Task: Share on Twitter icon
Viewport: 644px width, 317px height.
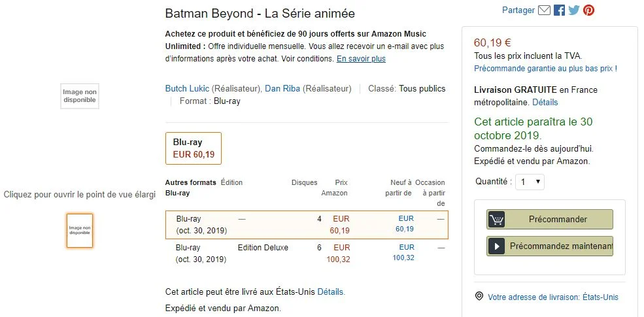Action: (574, 10)
